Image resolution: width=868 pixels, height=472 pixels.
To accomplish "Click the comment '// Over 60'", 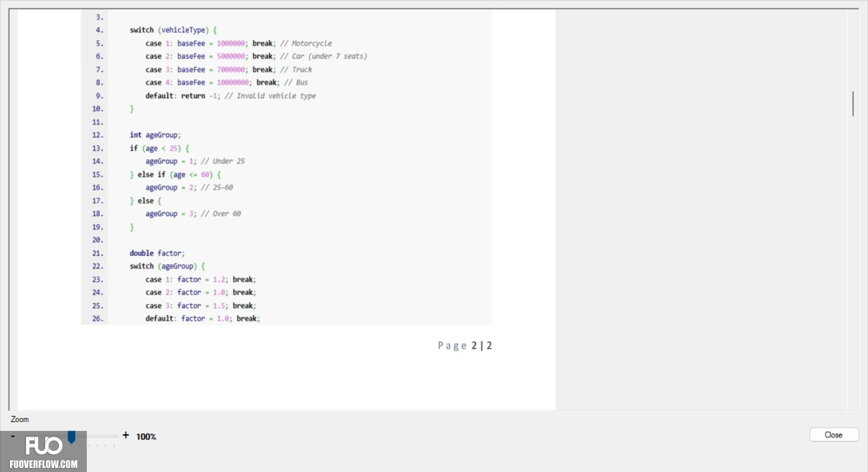I will point(221,214).
